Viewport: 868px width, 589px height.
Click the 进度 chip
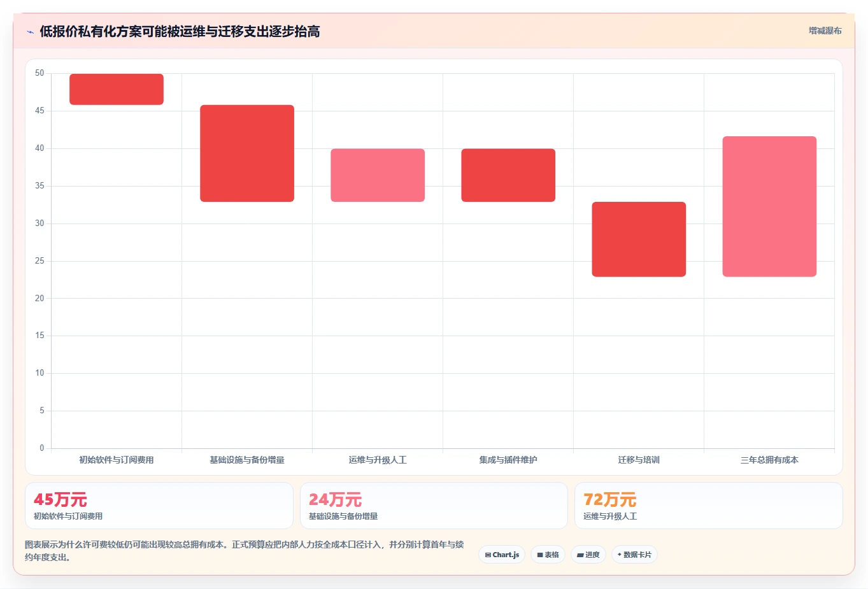tap(588, 555)
